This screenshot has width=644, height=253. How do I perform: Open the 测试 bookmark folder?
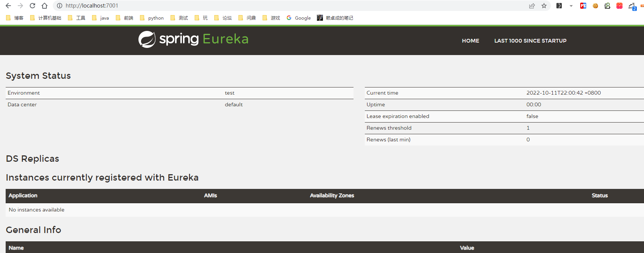pos(179,18)
